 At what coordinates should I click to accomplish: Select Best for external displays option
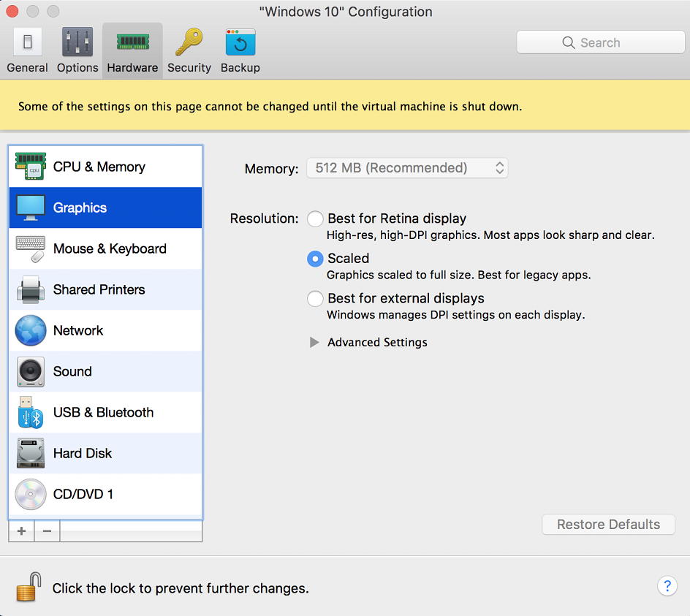(315, 299)
